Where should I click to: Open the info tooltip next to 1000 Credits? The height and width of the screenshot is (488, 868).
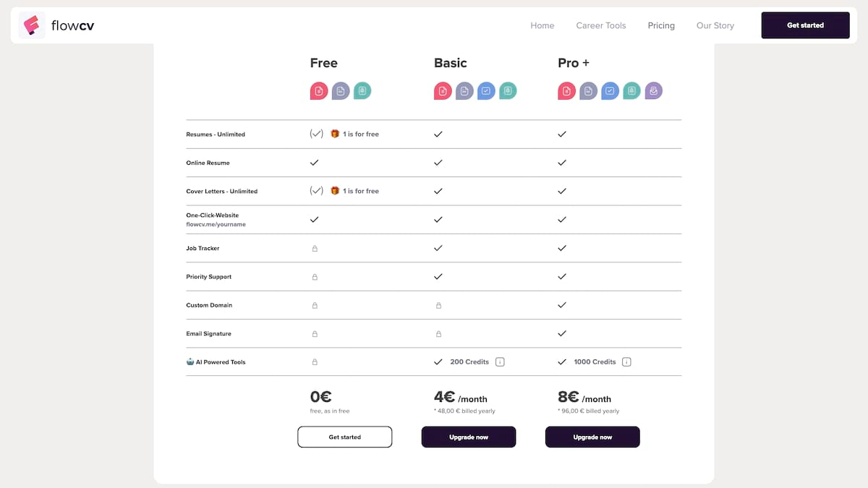[x=626, y=361]
